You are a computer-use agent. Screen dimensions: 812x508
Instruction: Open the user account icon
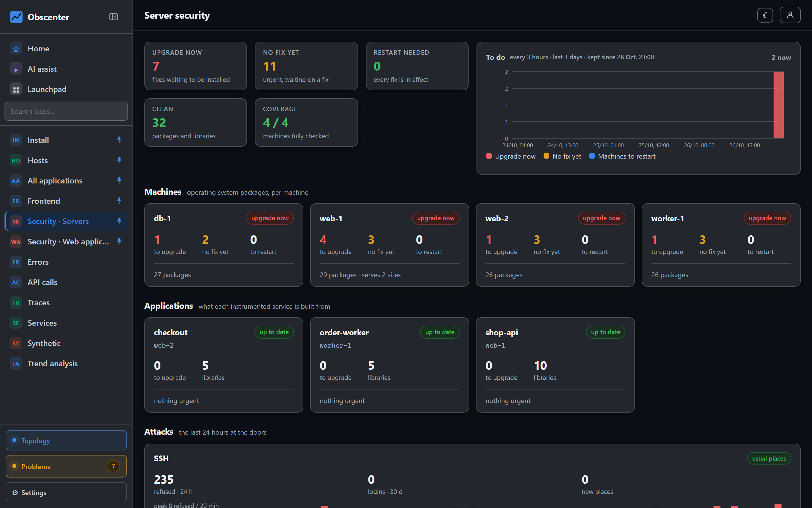pos(790,15)
